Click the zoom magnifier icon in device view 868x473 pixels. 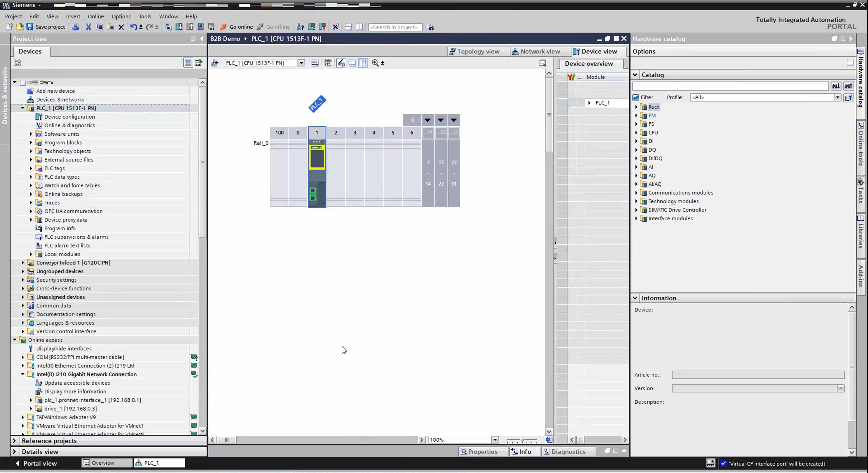tap(375, 63)
